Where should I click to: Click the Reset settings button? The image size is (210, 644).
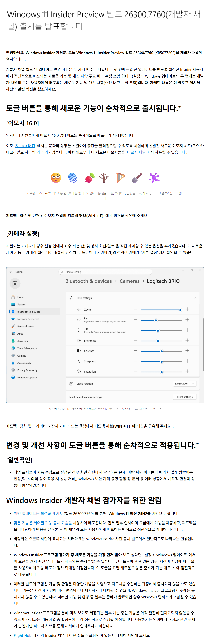tap(184, 397)
